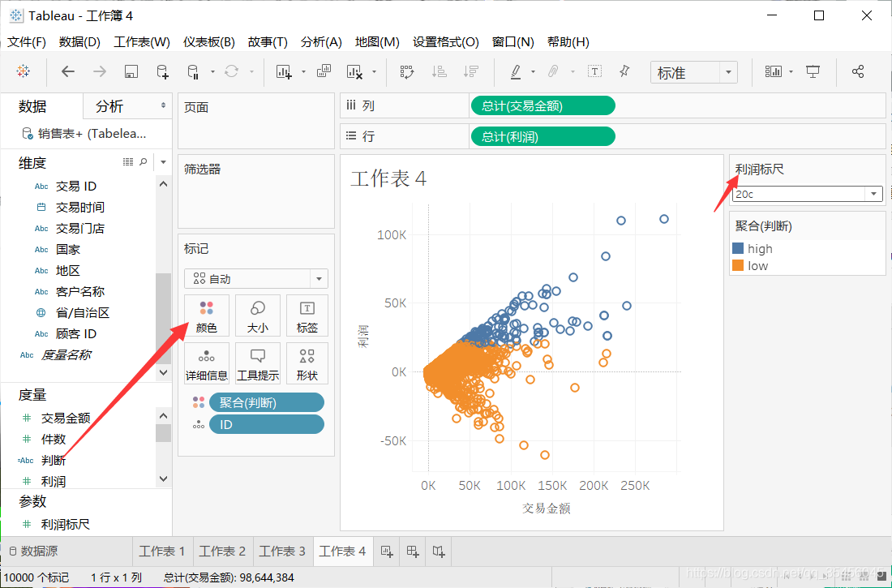The image size is (892, 588).
Task: Switch to the 分析 pane tab
Action: [109, 106]
